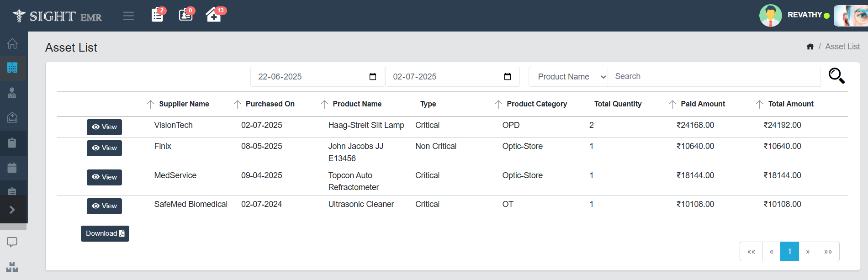Sort the table by Purchased On
This screenshot has width=868, height=280.
pyautogui.click(x=238, y=104)
